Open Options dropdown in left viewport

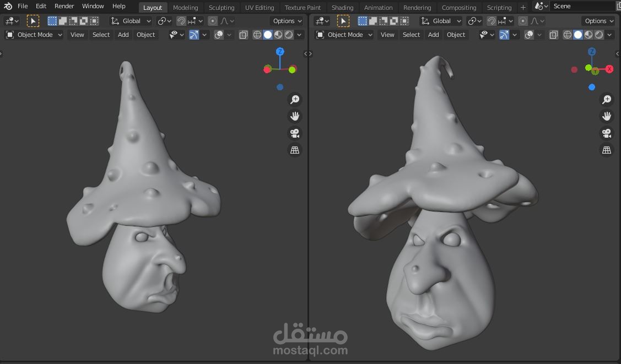click(x=288, y=21)
